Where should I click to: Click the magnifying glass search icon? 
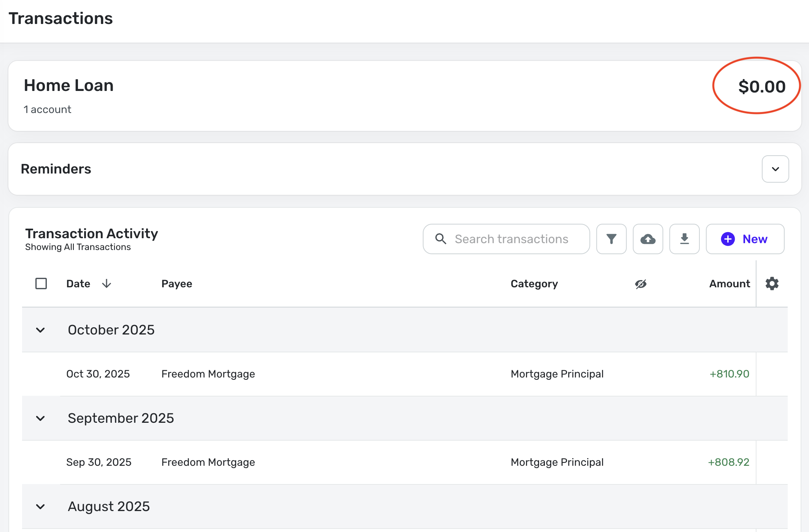click(x=441, y=239)
